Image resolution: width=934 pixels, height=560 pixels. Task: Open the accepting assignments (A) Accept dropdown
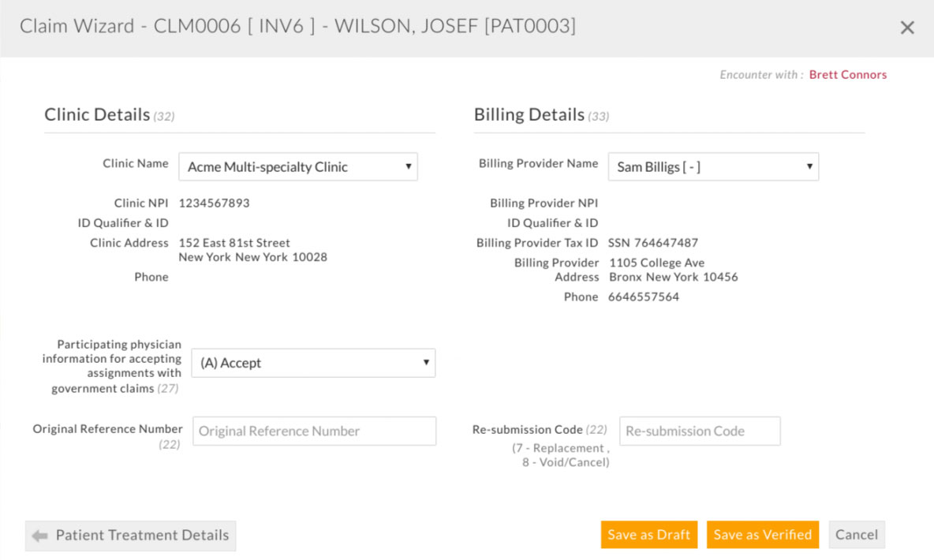313,363
